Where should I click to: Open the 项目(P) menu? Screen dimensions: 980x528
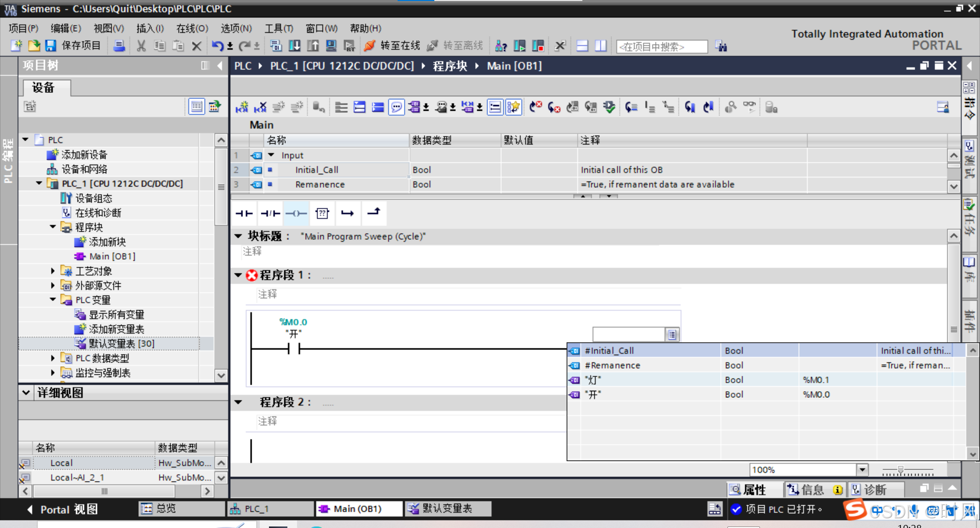pos(23,29)
